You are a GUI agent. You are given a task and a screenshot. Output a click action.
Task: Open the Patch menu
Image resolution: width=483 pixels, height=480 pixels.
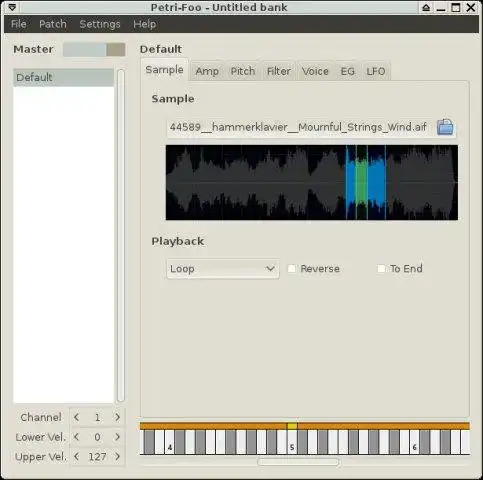pos(53,24)
